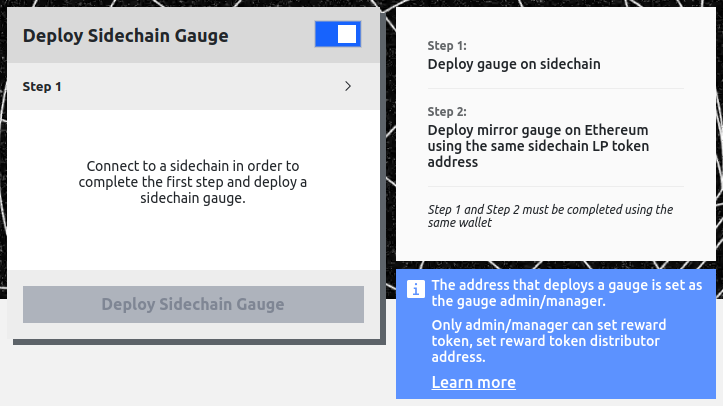
Task: Select the 'Step 2:' label in instructions
Action: (x=447, y=112)
